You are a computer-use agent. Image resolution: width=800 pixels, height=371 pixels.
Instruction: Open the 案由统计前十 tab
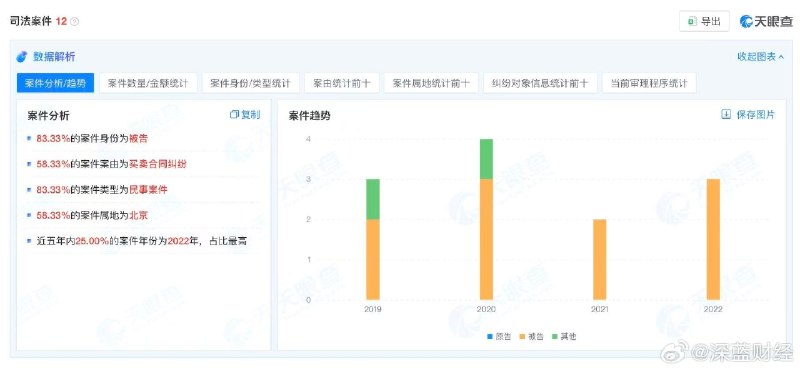(342, 83)
